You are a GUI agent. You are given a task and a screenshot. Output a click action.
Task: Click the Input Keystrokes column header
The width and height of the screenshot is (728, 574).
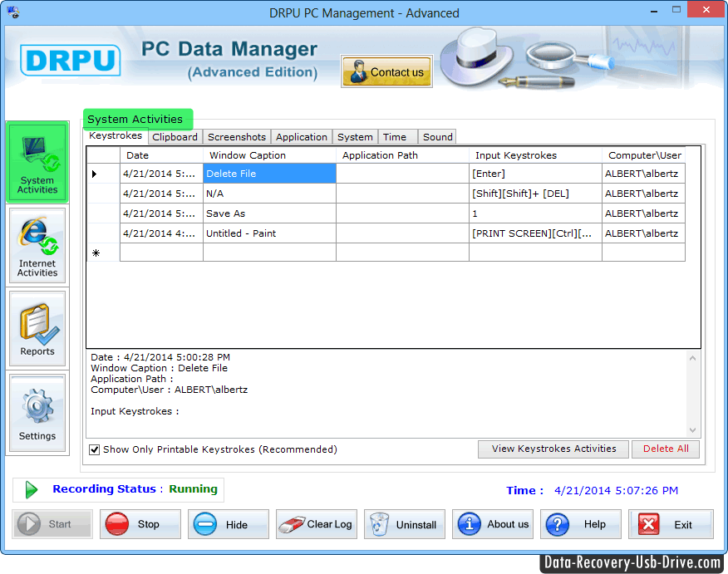pos(535,155)
